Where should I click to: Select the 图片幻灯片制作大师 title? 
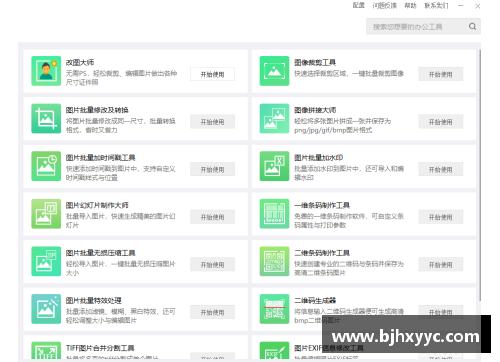[97, 205]
